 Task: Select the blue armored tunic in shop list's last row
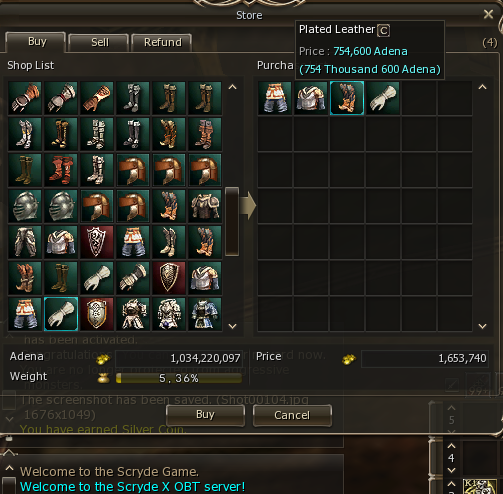[x=205, y=314]
